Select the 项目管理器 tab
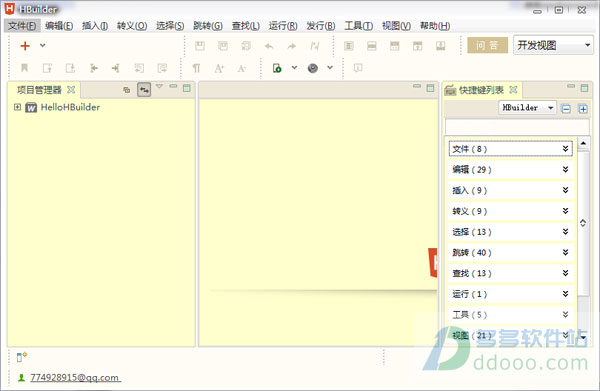 pos(39,90)
